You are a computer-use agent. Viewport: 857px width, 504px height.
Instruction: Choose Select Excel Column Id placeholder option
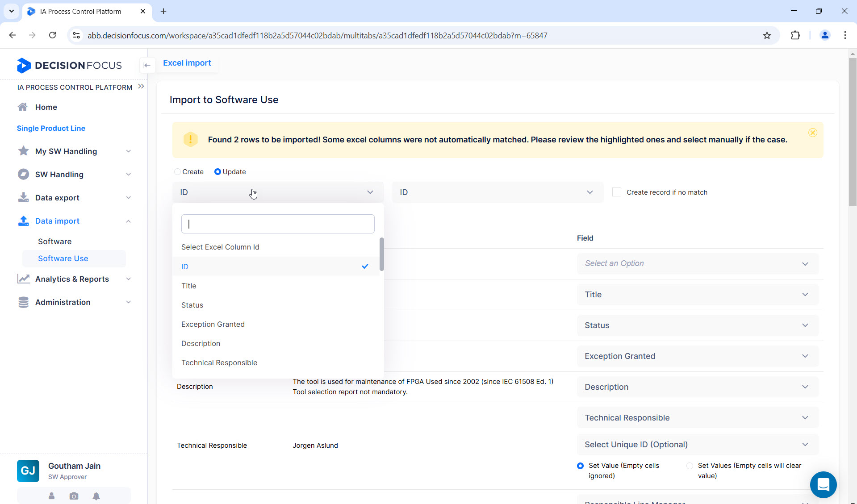click(x=276, y=247)
